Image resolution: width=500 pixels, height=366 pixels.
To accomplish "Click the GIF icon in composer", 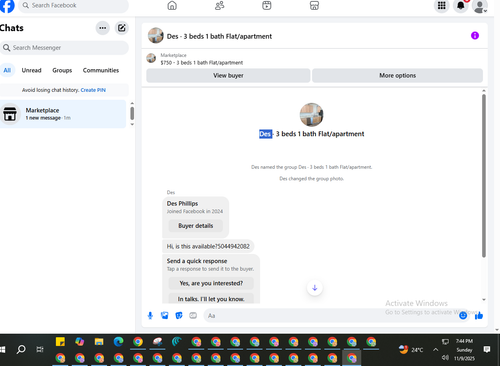I will tap(193, 315).
